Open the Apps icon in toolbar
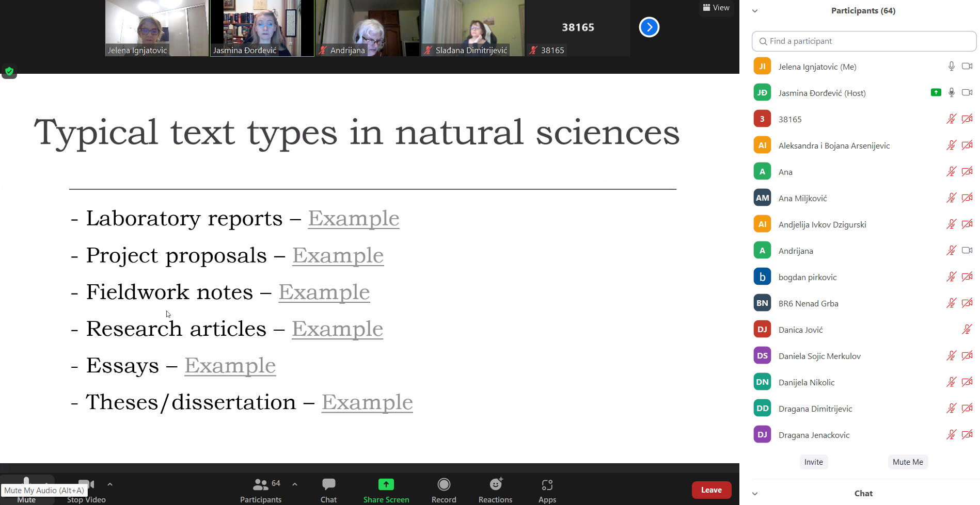 [547, 485]
